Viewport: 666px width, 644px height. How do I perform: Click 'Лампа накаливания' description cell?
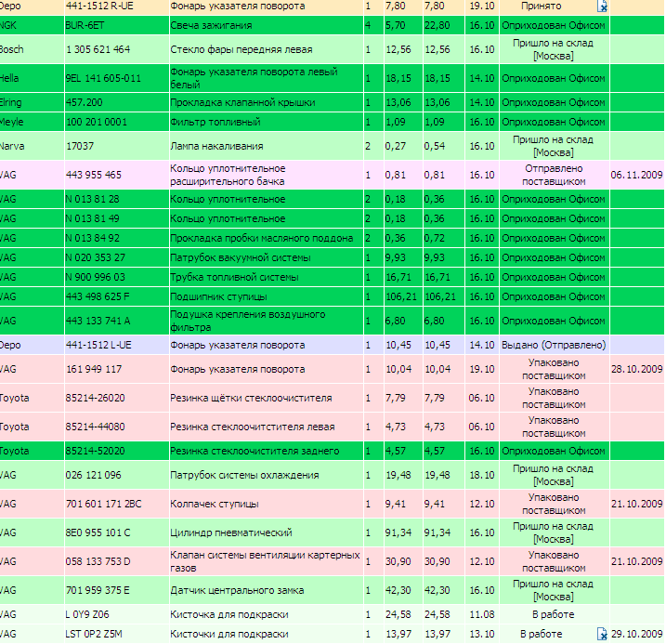(x=267, y=146)
